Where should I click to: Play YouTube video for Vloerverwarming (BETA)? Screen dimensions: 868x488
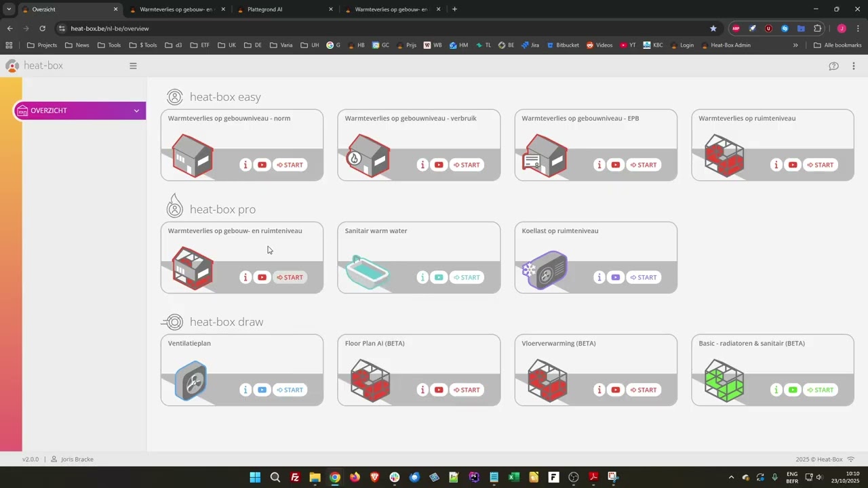coord(616,390)
